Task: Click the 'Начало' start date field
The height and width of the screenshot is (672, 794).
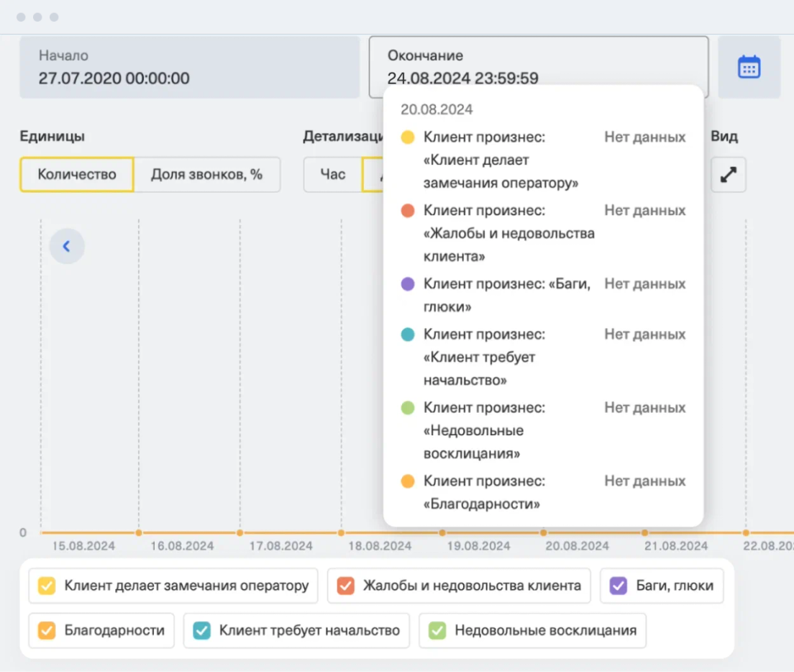Action: pyautogui.click(x=189, y=67)
